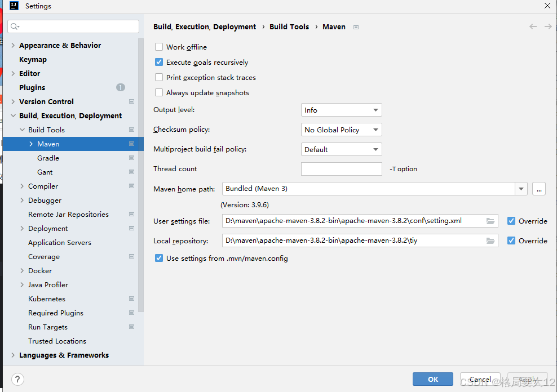557x392 pixels.
Task: Select Application Servers settings
Action: coord(60,243)
